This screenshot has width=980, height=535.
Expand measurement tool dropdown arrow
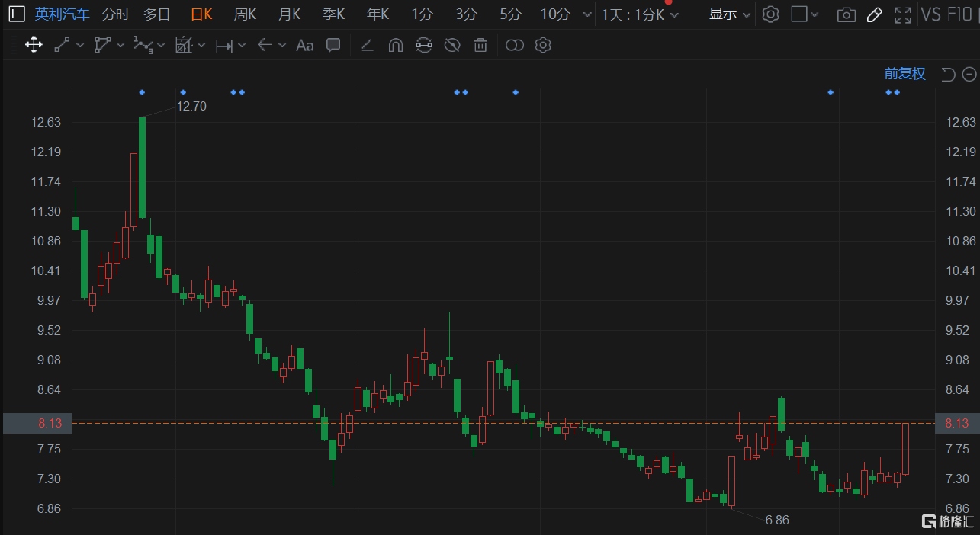click(x=201, y=46)
